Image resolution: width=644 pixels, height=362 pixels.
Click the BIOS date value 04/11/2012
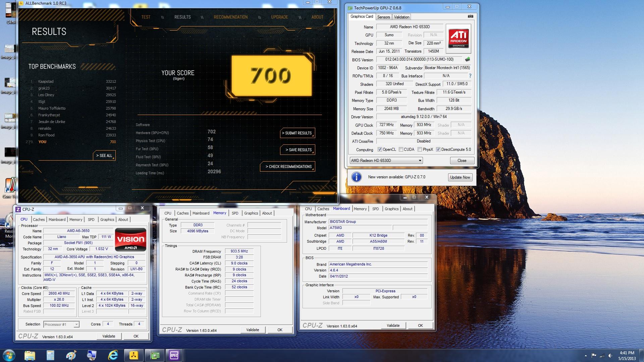point(378,276)
